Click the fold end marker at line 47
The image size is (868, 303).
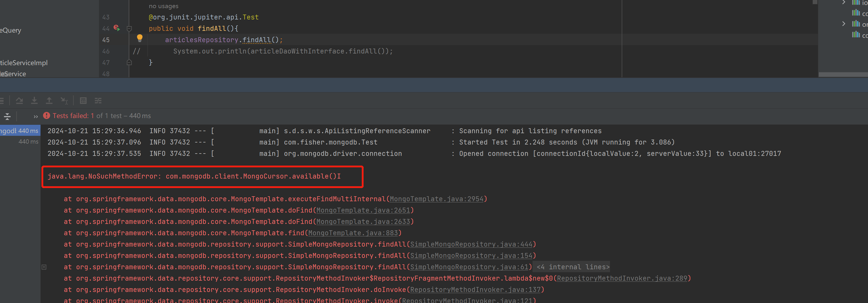point(129,62)
